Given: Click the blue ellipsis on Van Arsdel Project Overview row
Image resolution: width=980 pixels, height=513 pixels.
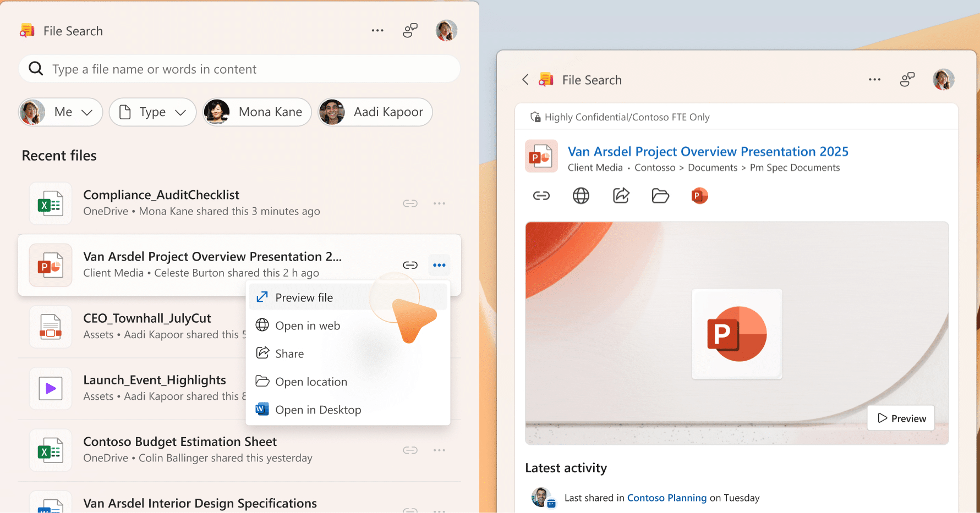Looking at the screenshot, I should (x=439, y=265).
